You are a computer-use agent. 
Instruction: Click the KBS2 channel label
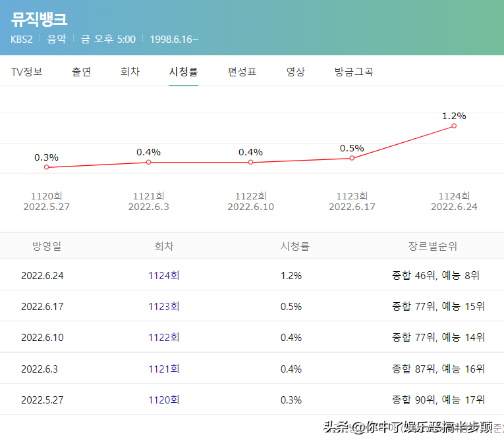(22, 39)
